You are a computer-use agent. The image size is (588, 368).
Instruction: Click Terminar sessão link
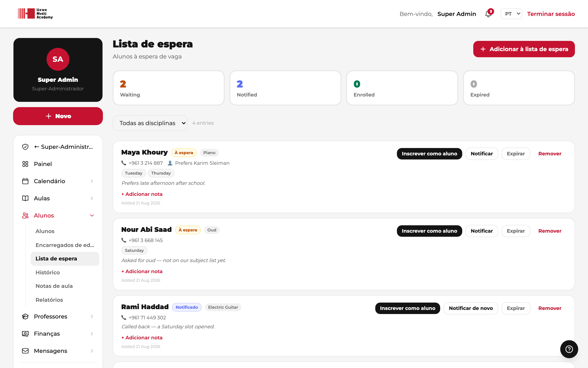(551, 14)
